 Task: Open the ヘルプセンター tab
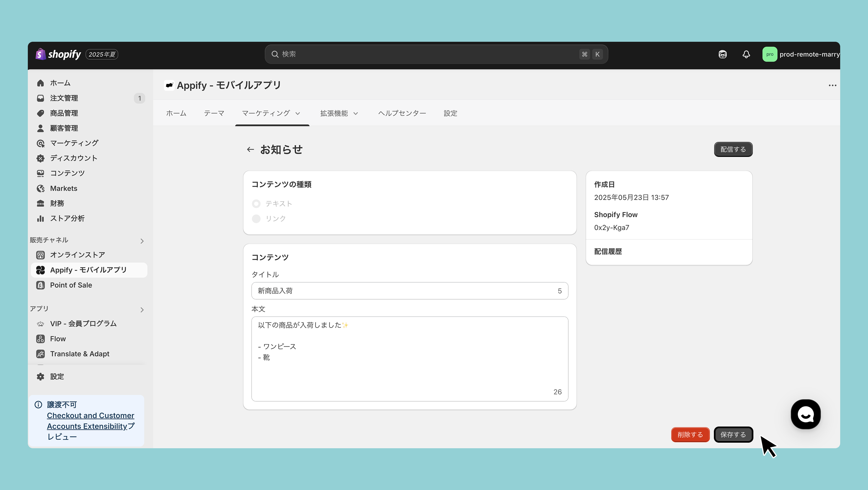pyautogui.click(x=402, y=113)
